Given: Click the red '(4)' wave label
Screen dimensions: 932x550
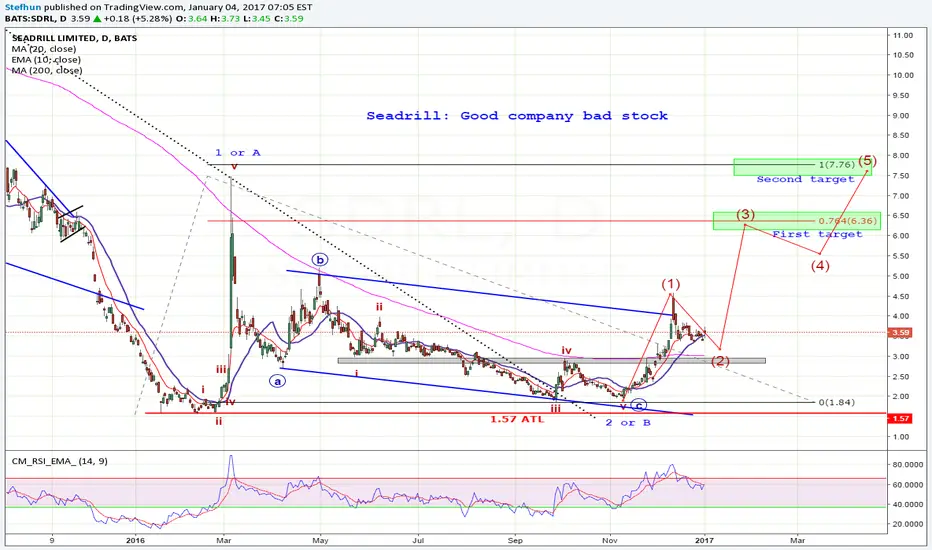Looking at the screenshot, I should pyautogui.click(x=820, y=265).
